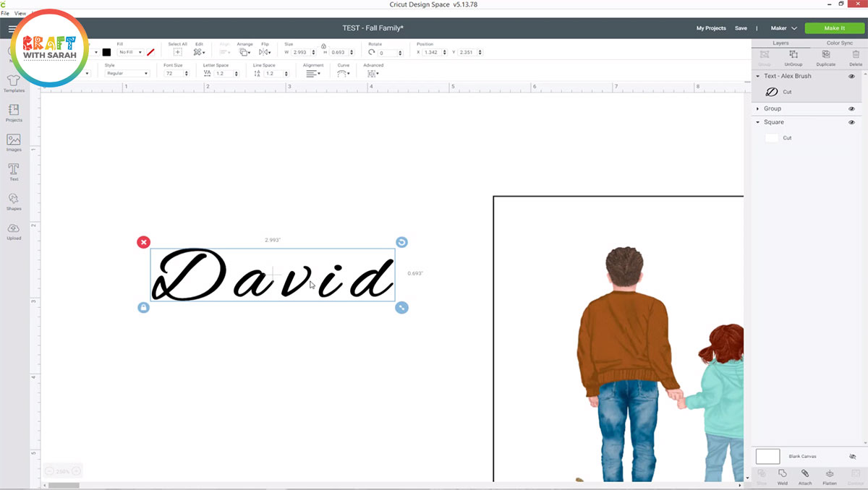Duplicate the selected layer
This screenshot has width=868, height=490.
[x=825, y=57]
